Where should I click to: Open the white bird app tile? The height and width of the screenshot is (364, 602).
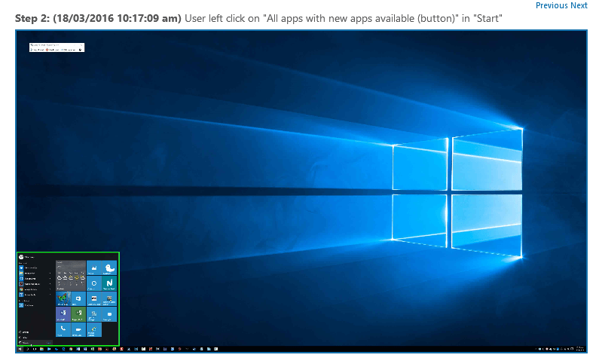(x=109, y=268)
